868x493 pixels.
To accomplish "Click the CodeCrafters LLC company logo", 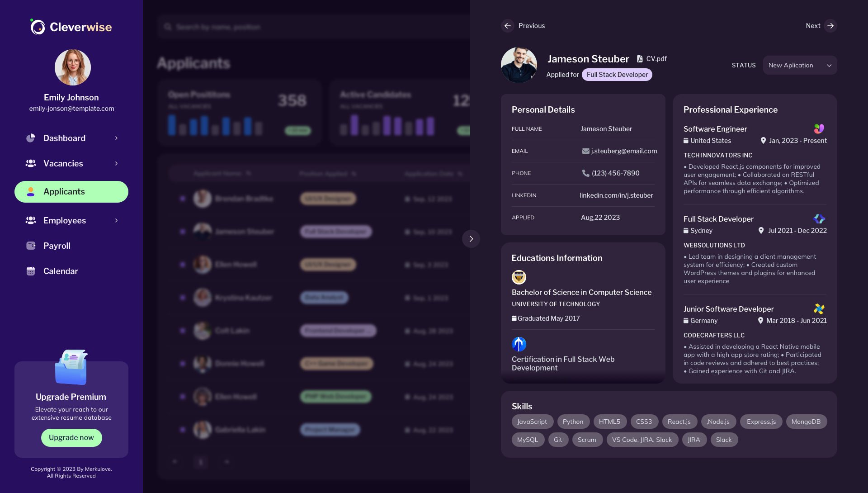I will tap(819, 309).
